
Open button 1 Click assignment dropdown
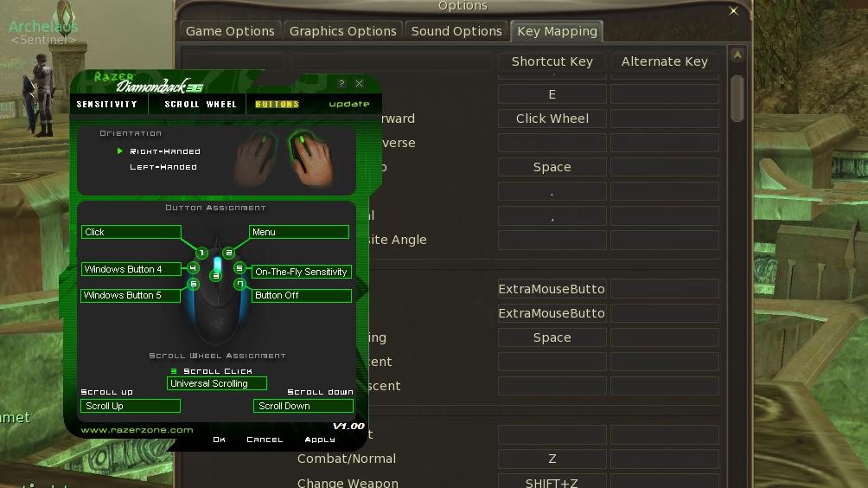[131, 232]
